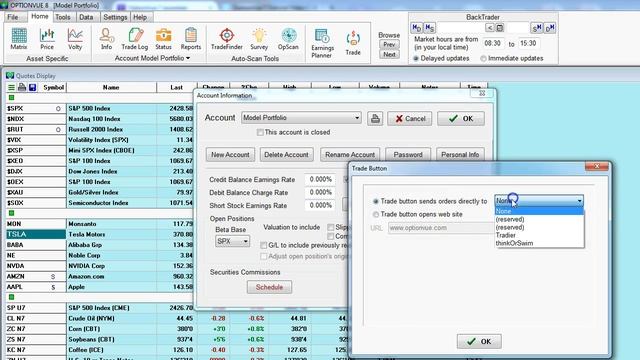640x360 pixels.
Task: Open the Price chart tool
Action: click(47, 39)
